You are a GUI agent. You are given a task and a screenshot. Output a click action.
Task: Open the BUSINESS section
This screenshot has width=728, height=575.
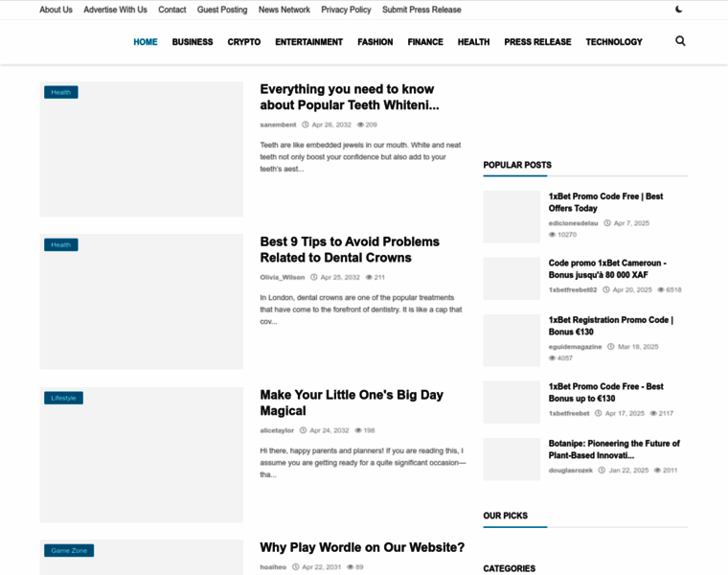click(193, 42)
